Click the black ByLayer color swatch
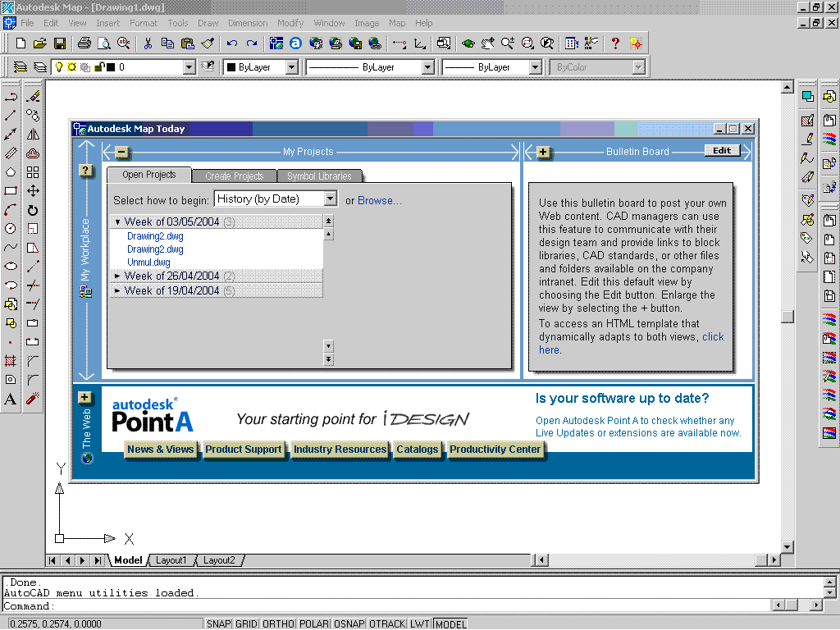Viewport: 840px width, 630px height. pyautogui.click(x=231, y=67)
